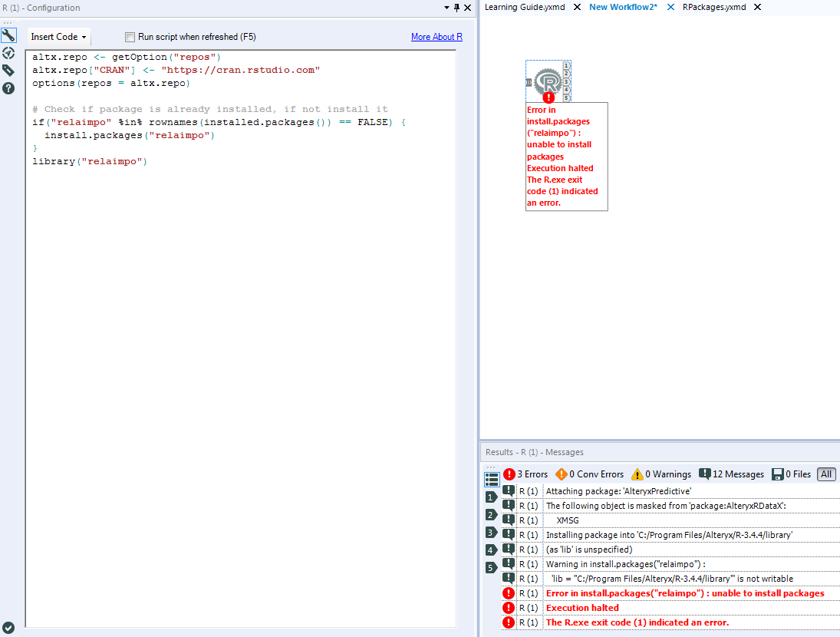
Task: Click the Help question mark icon
Action: pos(9,88)
